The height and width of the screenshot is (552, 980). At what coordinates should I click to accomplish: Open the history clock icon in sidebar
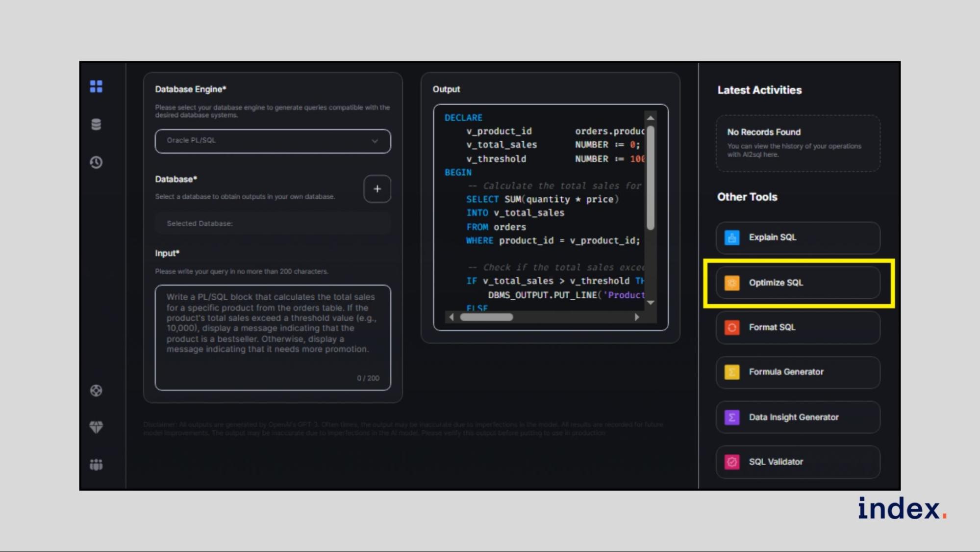coord(96,162)
